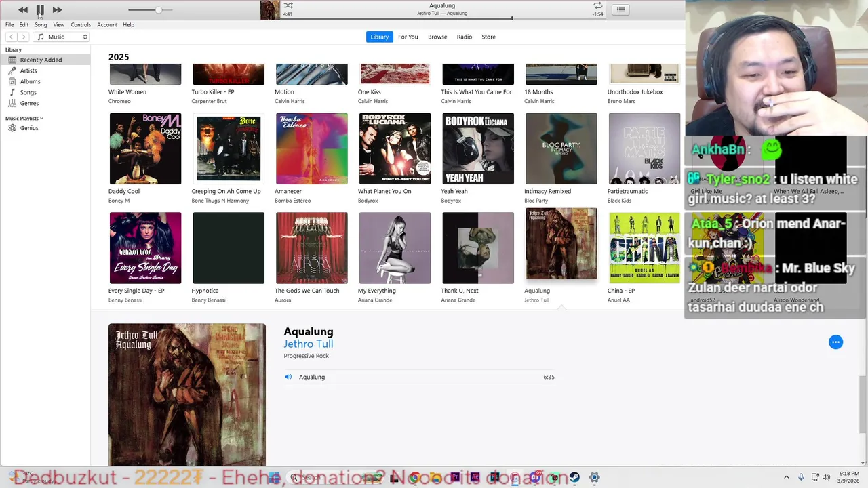Open the Edit menu
868x488 pixels.
(24, 25)
